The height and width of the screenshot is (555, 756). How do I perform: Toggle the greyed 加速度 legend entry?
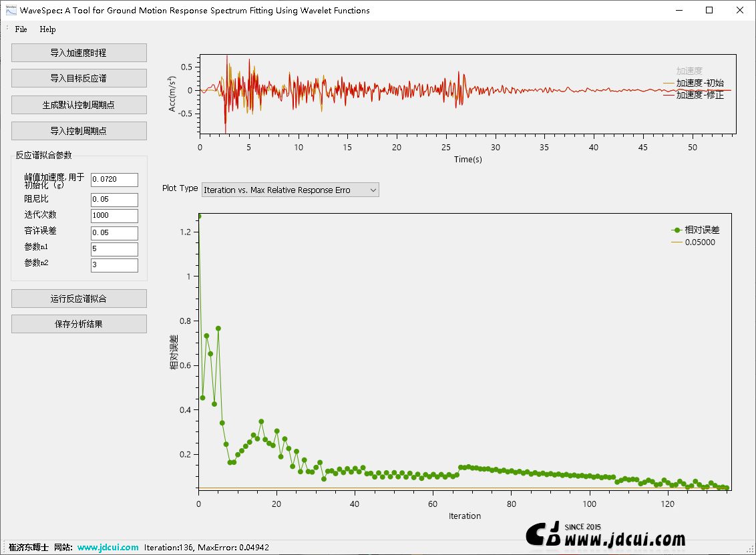click(689, 71)
